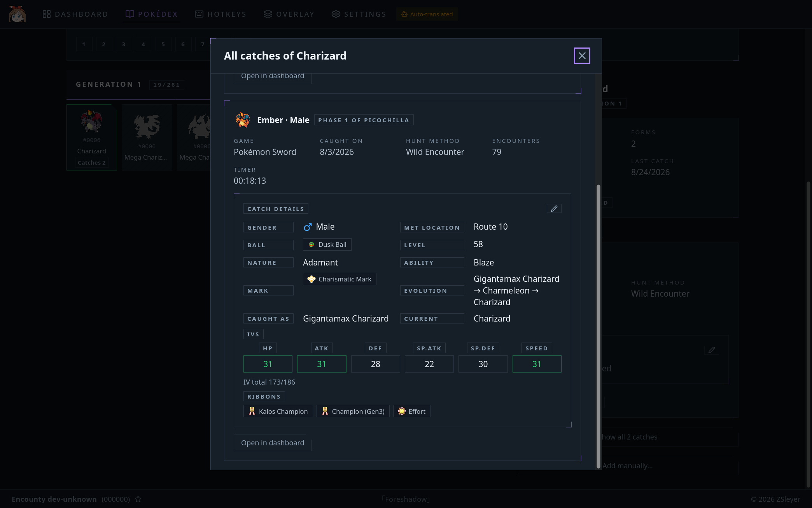Click the Adamant nature value

click(x=320, y=263)
